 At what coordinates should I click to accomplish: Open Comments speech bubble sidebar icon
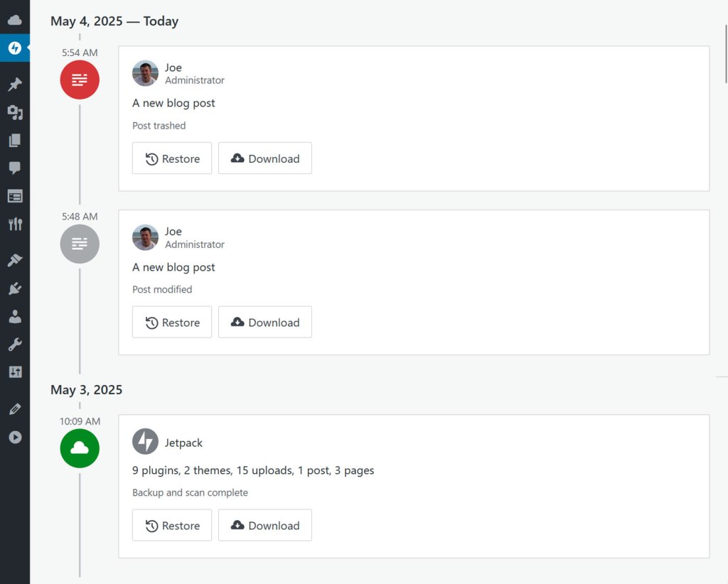15,168
